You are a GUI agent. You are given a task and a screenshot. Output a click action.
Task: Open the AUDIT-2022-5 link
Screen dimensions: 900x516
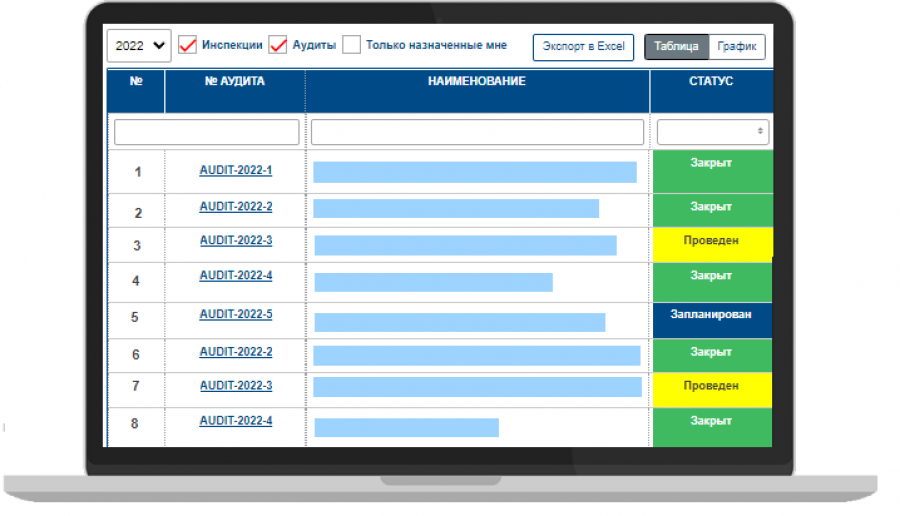tap(236, 315)
